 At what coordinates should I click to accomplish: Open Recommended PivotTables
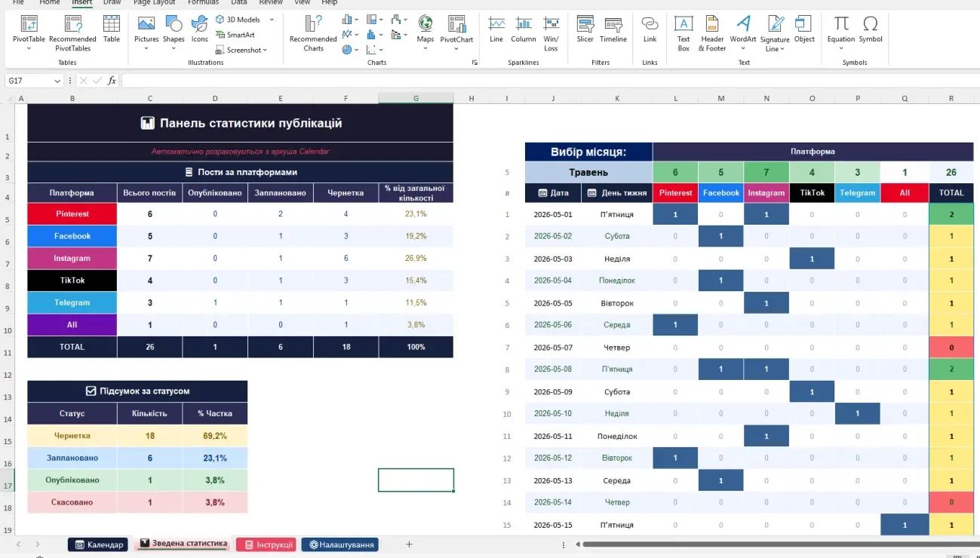(x=72, y=32)
